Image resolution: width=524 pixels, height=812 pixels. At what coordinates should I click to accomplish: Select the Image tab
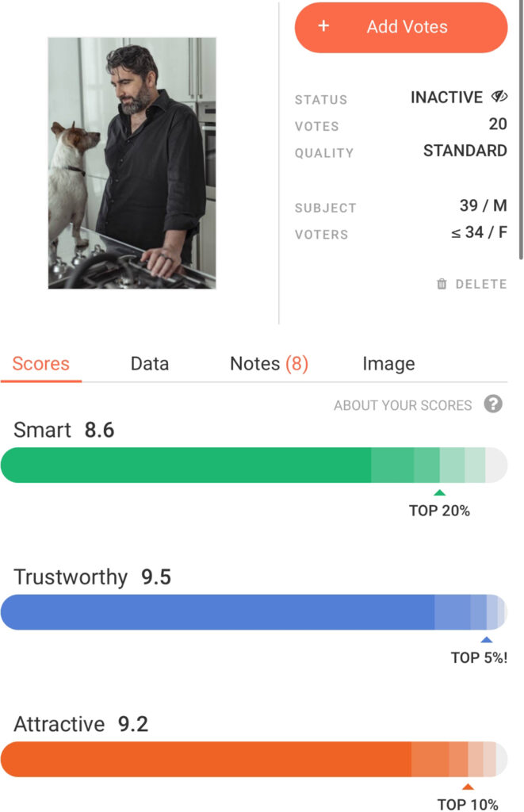coord(388,364)
